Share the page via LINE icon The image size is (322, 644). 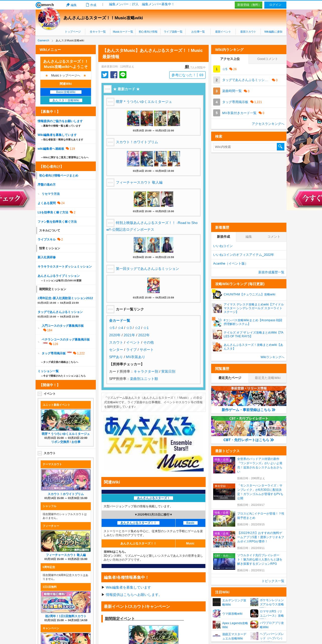click(123, 75)
